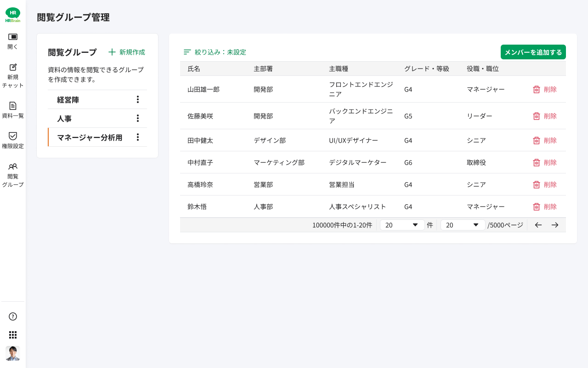Viewport: 588px width, 368px height.
Task: Expand the items-per-page dropdown
Action: pos(402,225)
